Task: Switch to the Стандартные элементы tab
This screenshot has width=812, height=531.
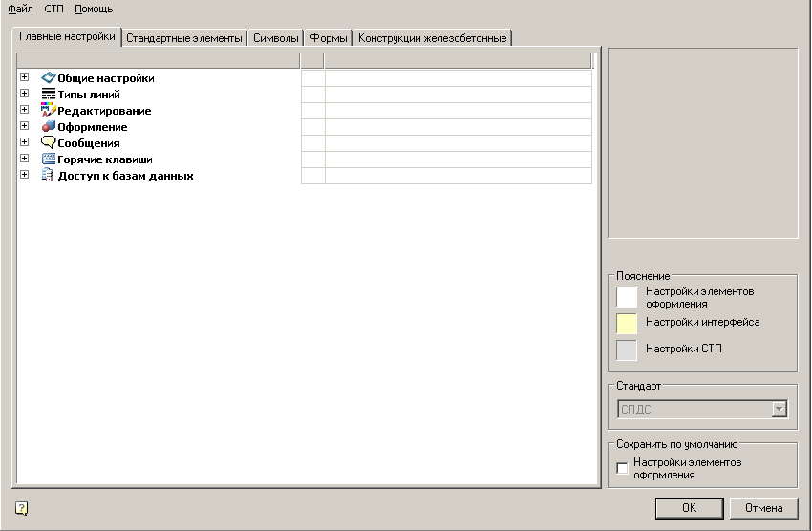Action: [184, 38]
